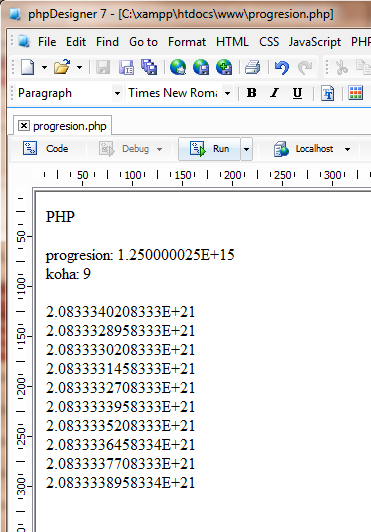Click the Open folder icon

click(62, 67)
